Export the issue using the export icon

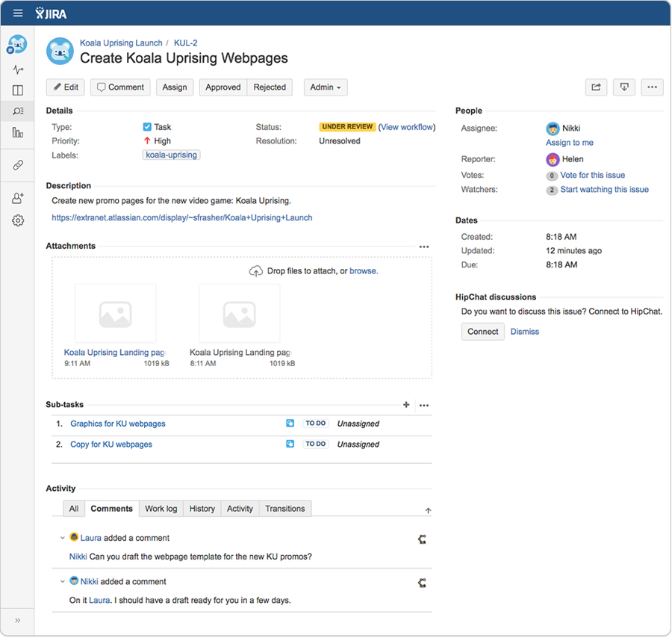tap(624, 87)
